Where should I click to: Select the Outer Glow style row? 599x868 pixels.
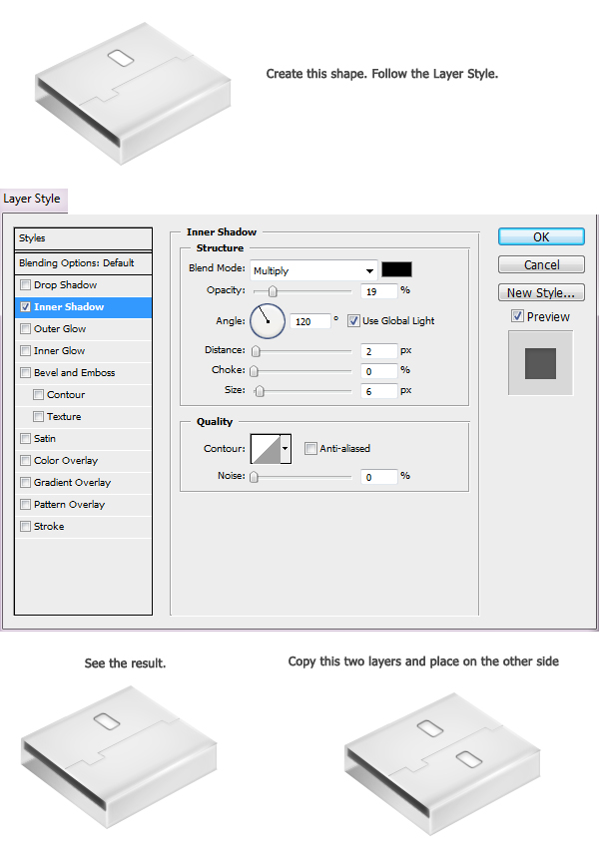83,329
